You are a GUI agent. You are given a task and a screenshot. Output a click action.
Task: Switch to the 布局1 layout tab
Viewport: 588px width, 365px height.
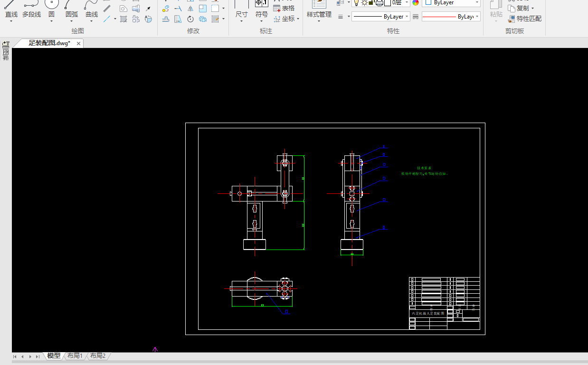(x=75, y=356)
